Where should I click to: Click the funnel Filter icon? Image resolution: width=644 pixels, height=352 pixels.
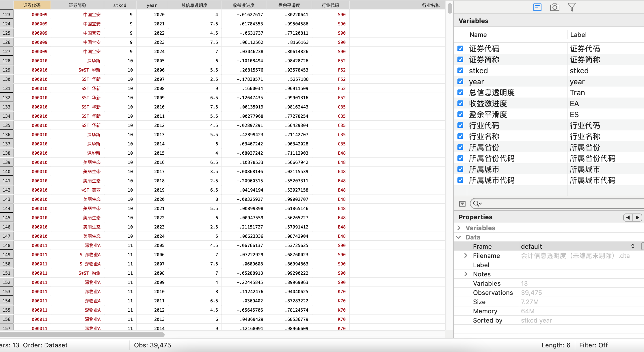(x=572, y=7)
